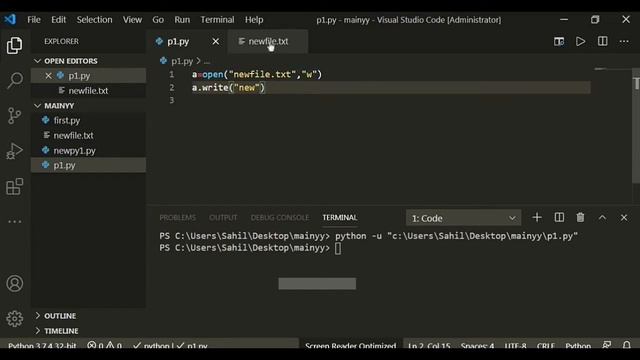Open the Run and Debug view
The image size is (640, 360).
click(x=14, y=151)
